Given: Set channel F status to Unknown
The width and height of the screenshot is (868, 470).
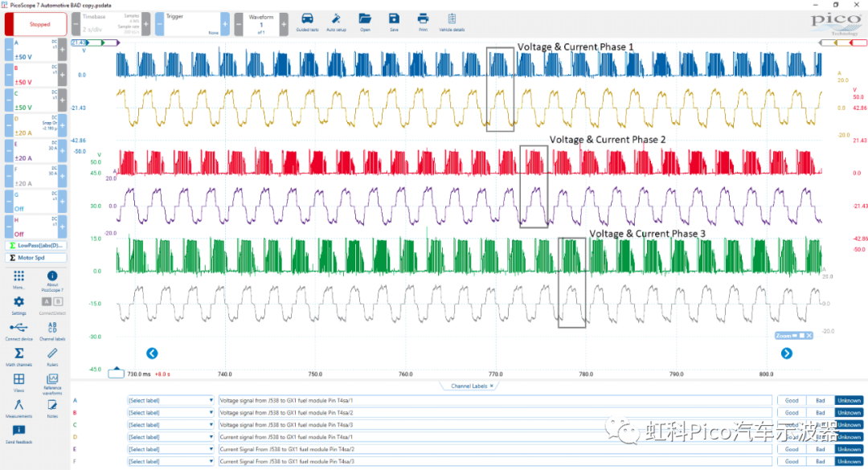Looking at the screenshot, I should (x=849, y=462).
